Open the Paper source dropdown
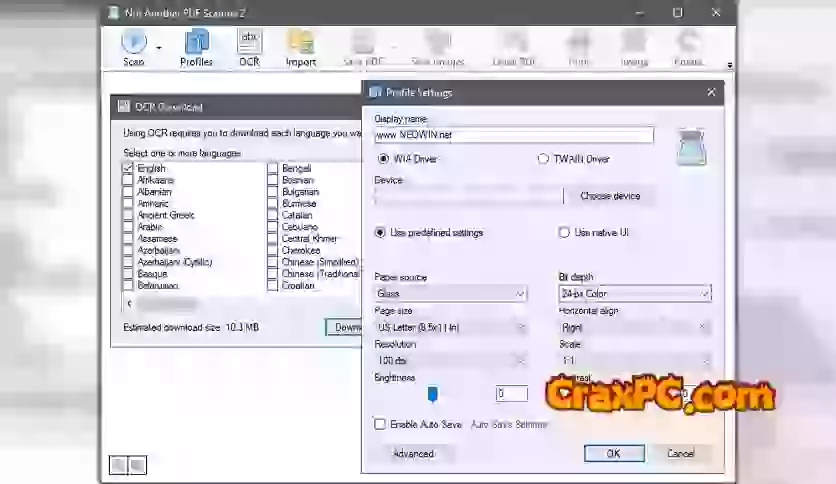The image size is (836, 484). coord(450,294)
